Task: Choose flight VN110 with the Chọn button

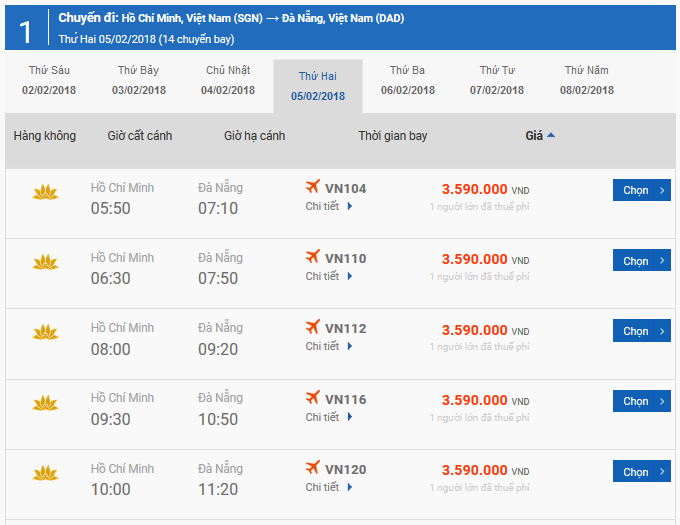Action: coord(642,261)
